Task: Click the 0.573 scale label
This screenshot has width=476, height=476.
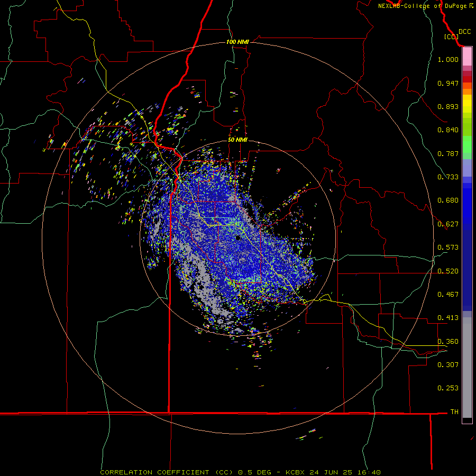Action: click(x=448, y=247)
